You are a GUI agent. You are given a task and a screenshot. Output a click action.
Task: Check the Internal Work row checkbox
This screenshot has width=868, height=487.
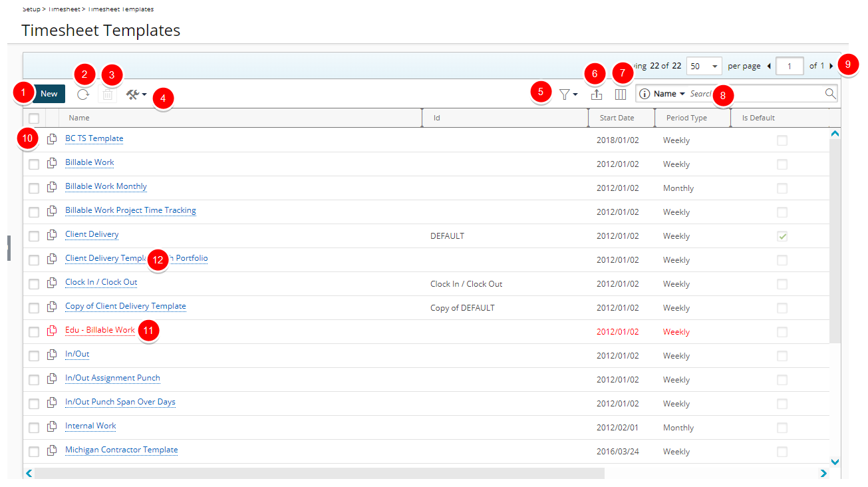coord(34,428)
